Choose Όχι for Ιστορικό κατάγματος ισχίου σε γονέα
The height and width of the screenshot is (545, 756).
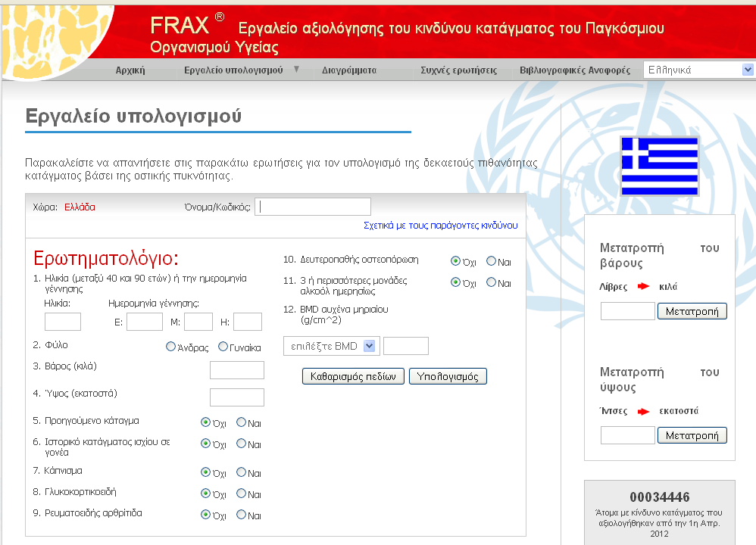click(205, 444)
